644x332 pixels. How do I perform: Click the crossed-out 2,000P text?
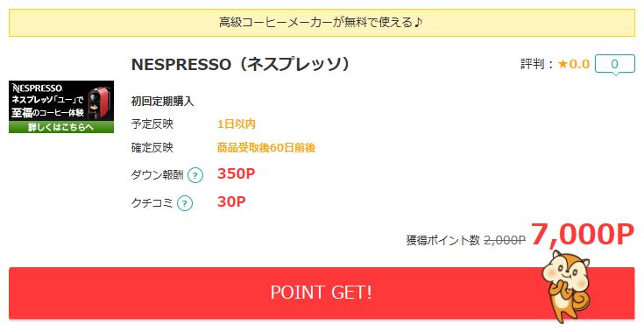[x=505, y=240]
